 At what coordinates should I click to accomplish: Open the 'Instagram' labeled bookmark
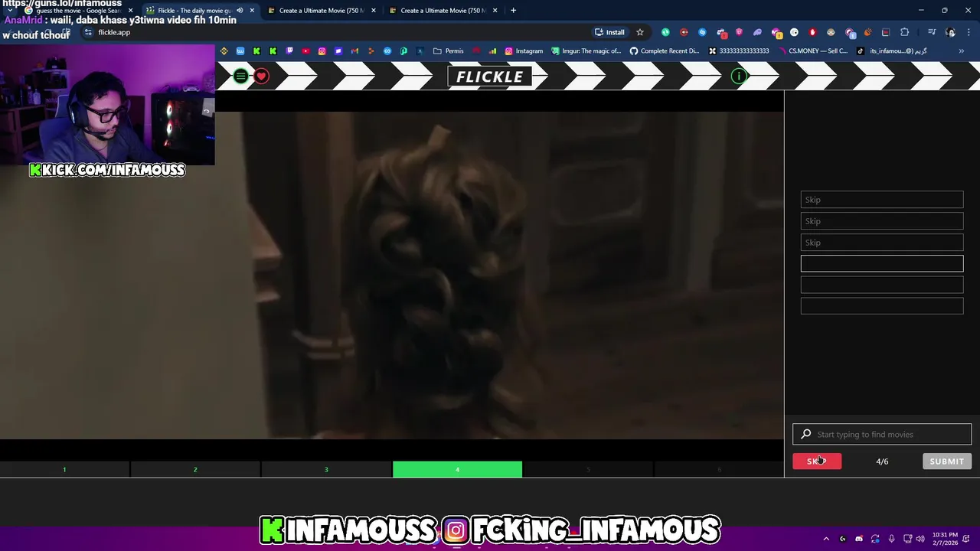click(524, 51)
